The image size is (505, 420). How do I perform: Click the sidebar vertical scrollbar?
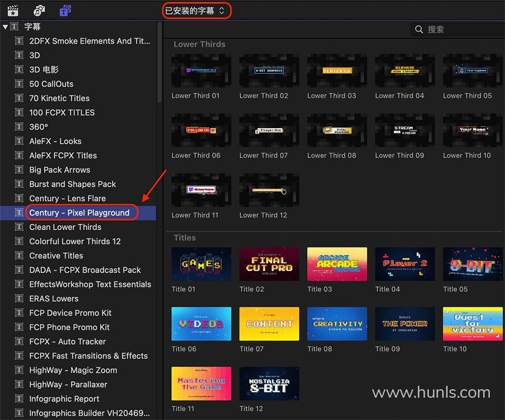[160, 66]
